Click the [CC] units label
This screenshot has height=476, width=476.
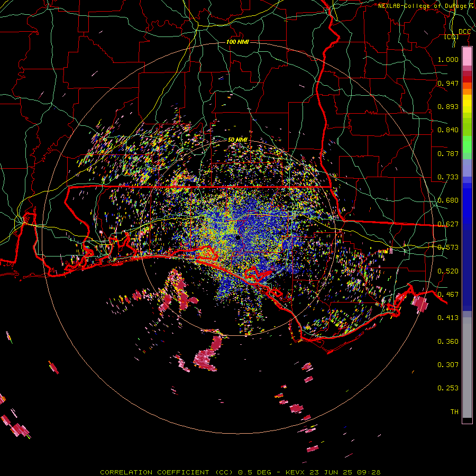point(452,36)
